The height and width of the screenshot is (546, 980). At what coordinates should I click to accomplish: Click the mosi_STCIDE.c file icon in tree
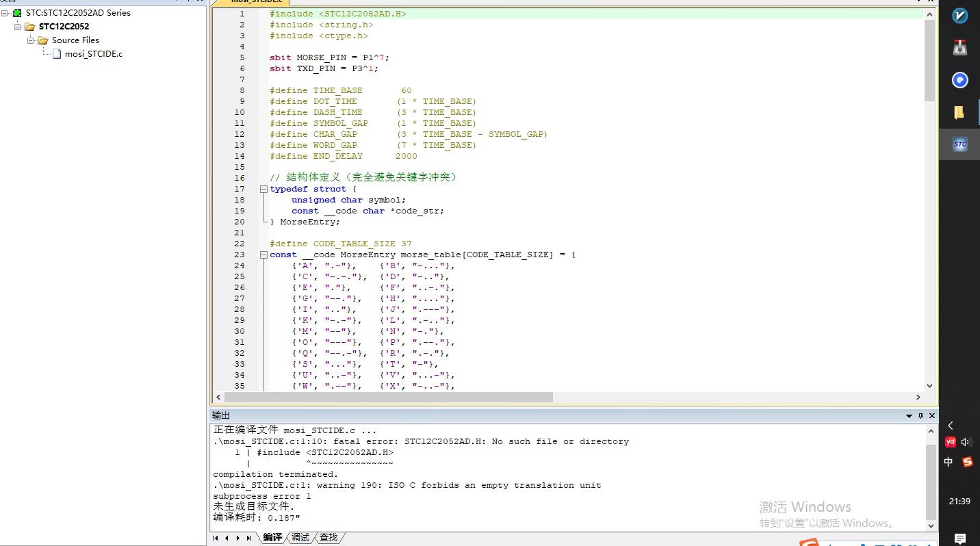point(57,54)
